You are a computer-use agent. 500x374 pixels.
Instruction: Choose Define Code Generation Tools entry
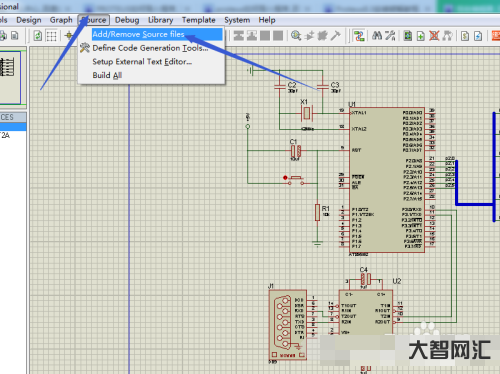150,48
